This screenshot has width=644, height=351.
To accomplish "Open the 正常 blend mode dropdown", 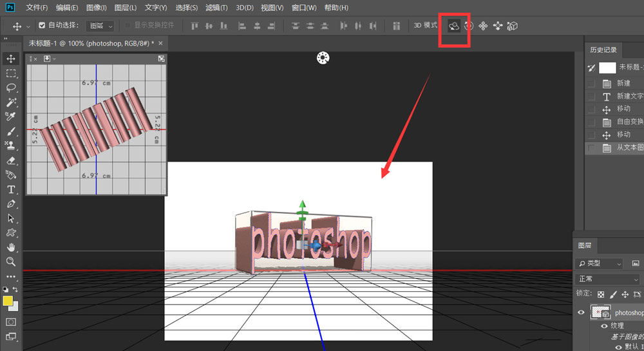I will pos(609,279).
